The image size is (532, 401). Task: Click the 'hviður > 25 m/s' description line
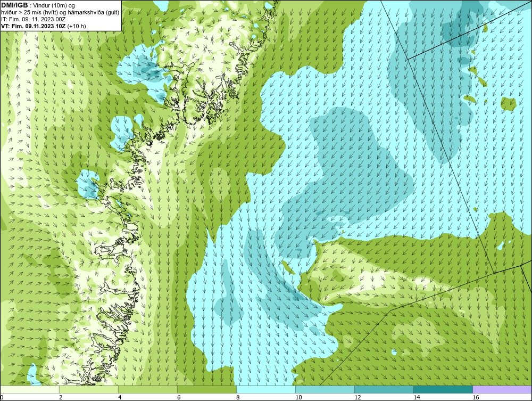pyautogui.click(x=60, y=13)
